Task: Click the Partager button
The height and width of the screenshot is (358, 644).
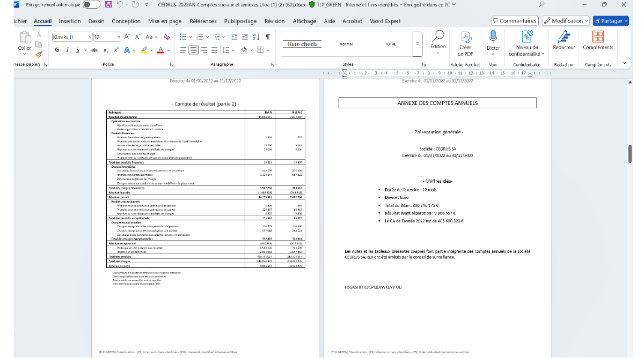Action: click(x=611, y=21)
